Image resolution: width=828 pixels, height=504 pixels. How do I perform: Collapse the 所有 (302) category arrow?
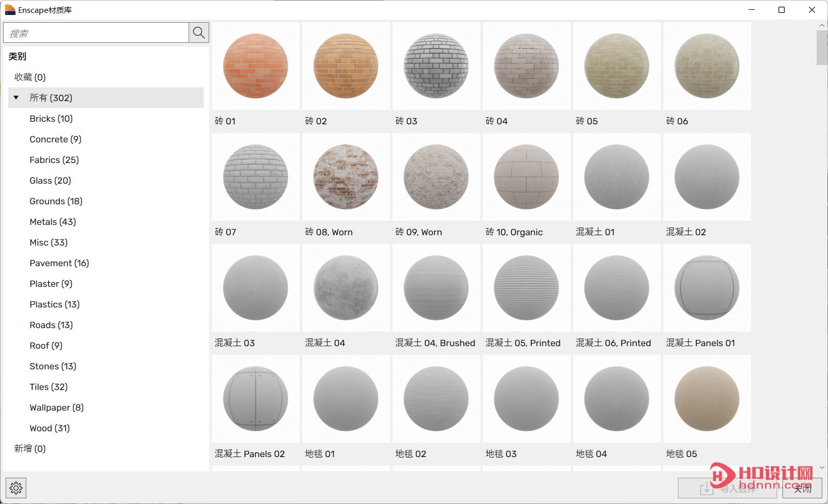tap(16, 97)
